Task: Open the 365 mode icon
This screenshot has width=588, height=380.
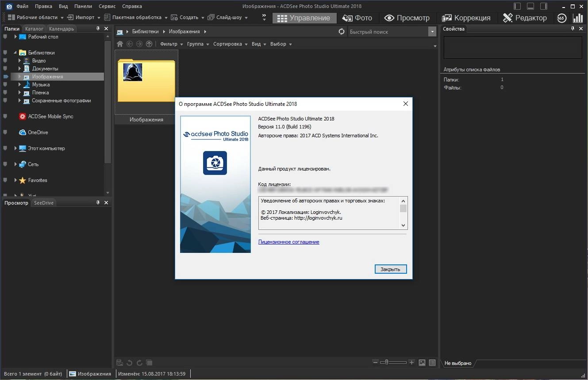Action: [x=561, y=18]
